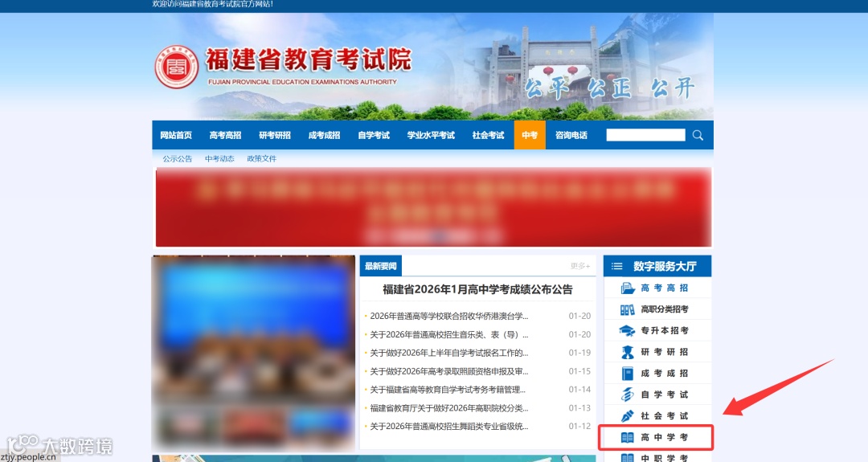Click the 高职分类招考 books icon
Viewport: 868px width, 462px height.
(627, 309)
